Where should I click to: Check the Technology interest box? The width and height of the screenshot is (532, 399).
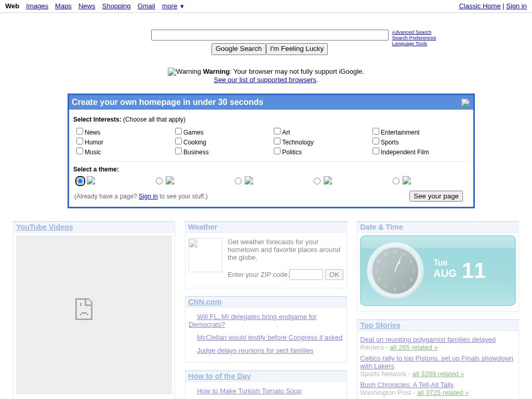pos(277,141)
